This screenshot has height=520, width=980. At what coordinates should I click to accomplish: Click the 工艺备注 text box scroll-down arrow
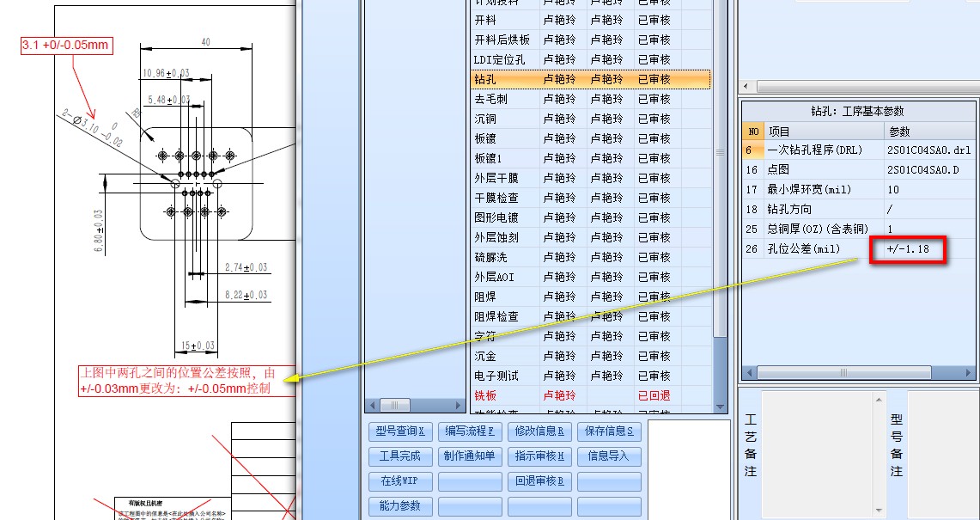[880, 510]
